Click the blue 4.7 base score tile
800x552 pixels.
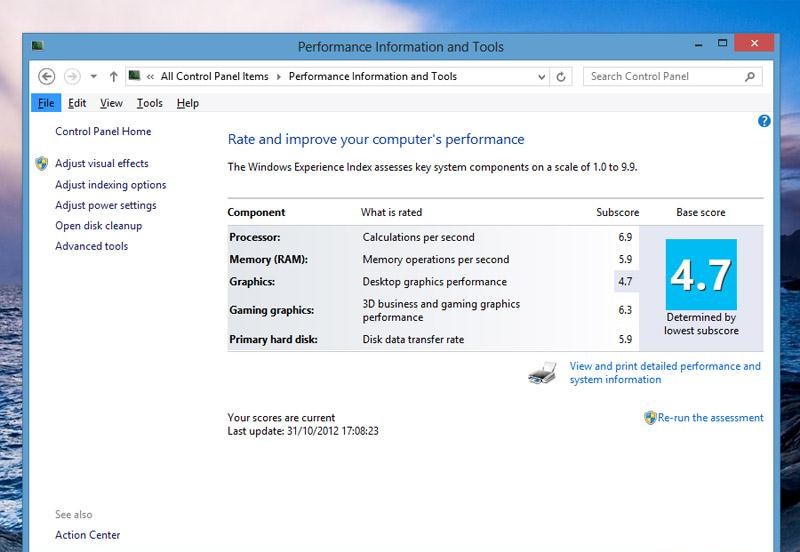pos(701,275)
